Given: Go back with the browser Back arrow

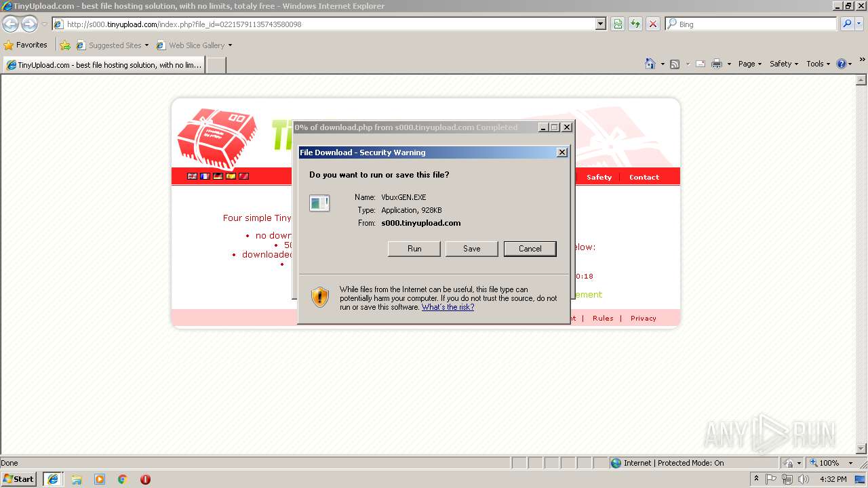Looking at the screenshot, I should click(x=10, y=24).
